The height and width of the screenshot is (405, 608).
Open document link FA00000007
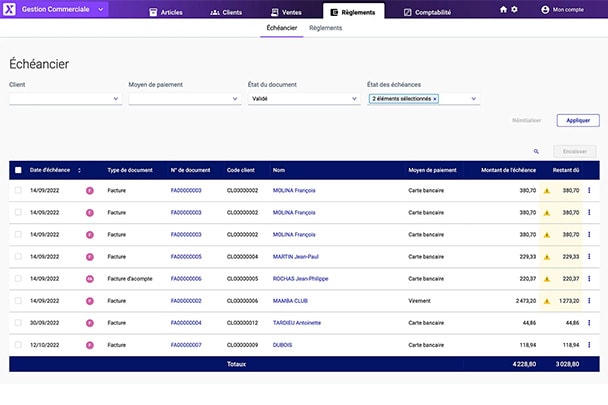pos(186,345)
